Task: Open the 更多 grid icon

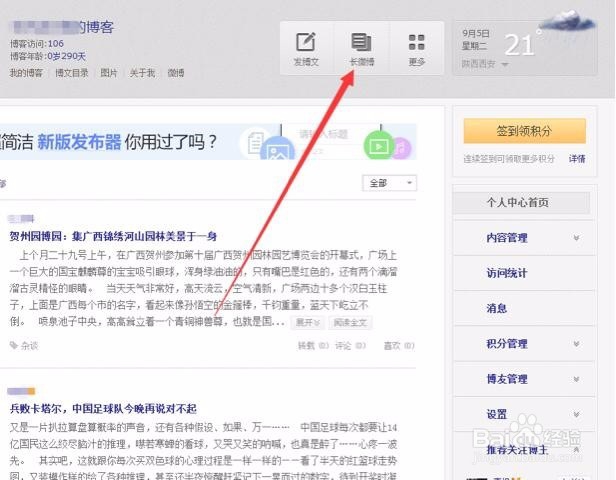Action: pyautogui.click(x=416, y=42)
